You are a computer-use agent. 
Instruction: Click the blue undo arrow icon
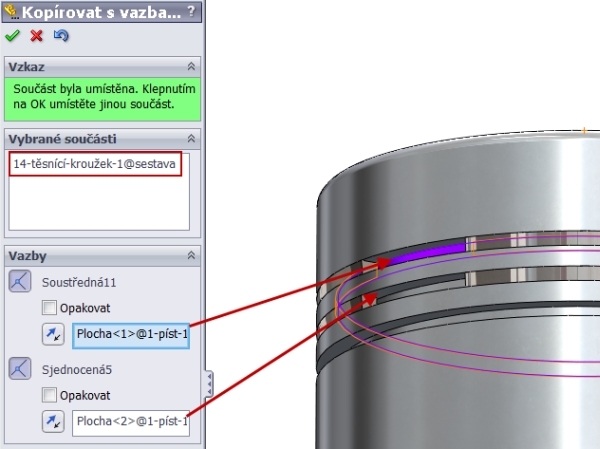coord(61,36)
